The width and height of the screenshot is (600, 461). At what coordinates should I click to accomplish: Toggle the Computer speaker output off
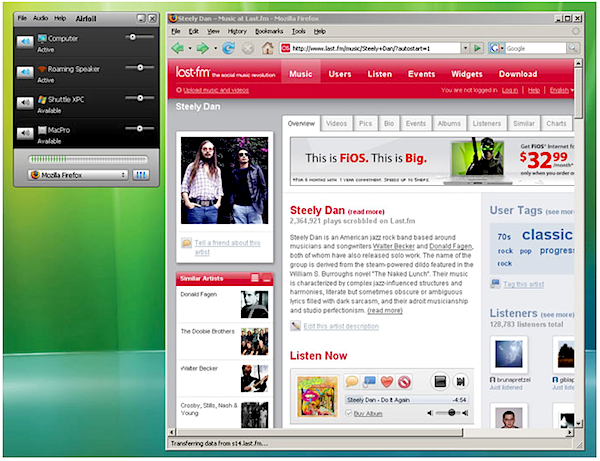(26, 42)
